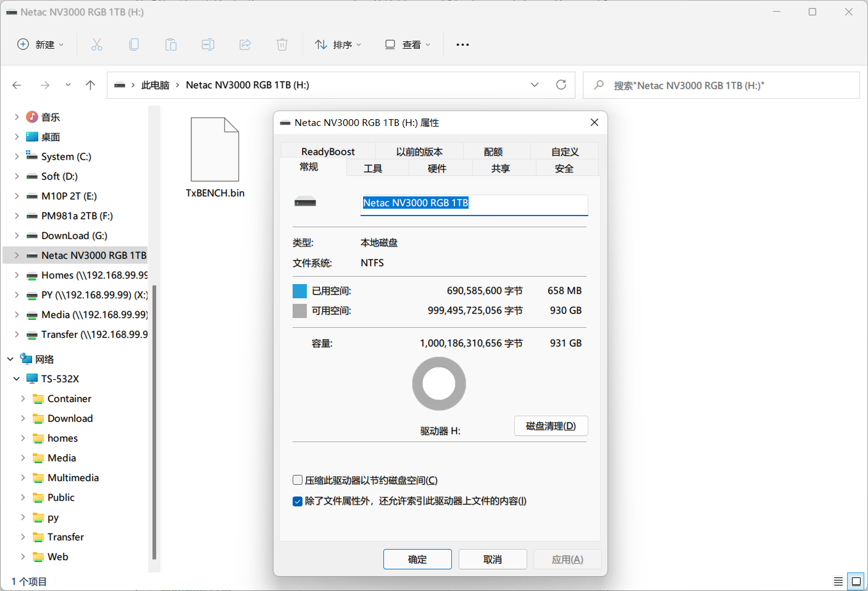Toggle large icons view in the status bar

[x=856, y=581]
